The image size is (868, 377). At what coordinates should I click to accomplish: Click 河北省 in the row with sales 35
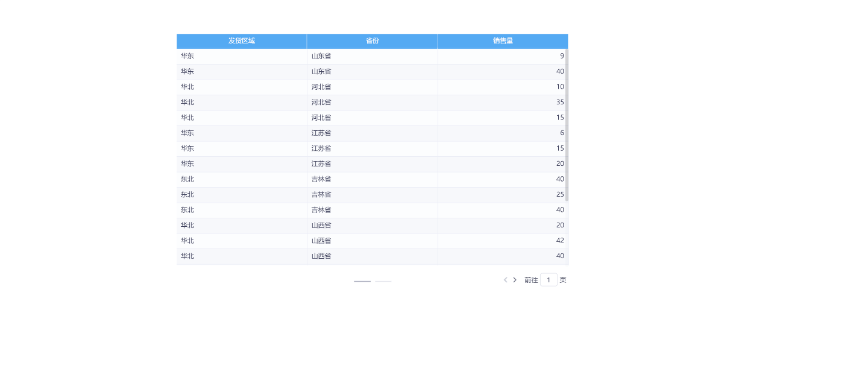point(321,103)
